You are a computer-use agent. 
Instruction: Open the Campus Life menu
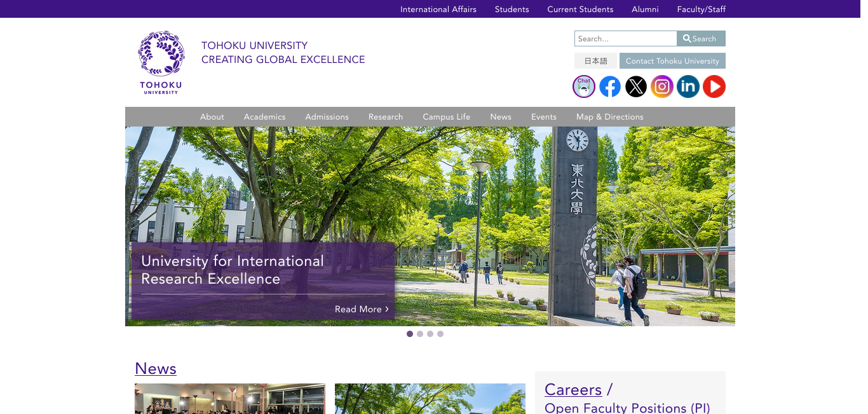coord(447,117)
